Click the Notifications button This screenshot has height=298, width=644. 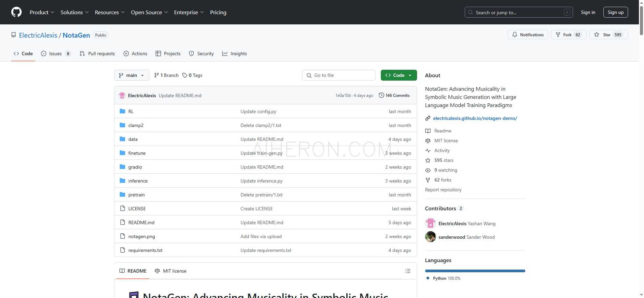528,35
